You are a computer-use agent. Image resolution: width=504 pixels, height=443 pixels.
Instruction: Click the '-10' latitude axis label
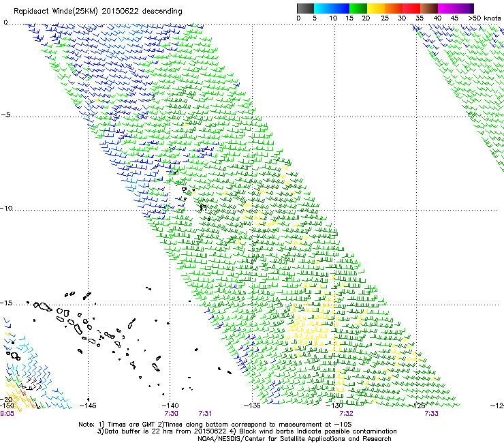[6, 208]
